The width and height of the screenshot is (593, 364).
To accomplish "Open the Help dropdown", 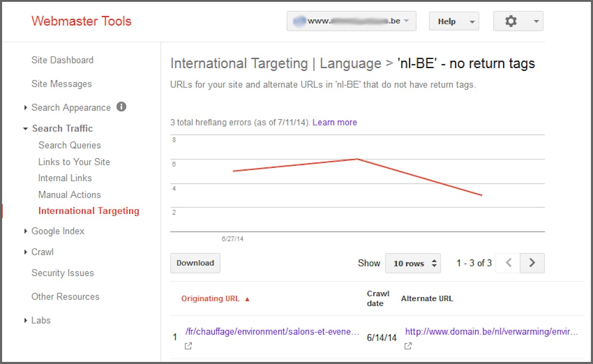I will 454,21.
